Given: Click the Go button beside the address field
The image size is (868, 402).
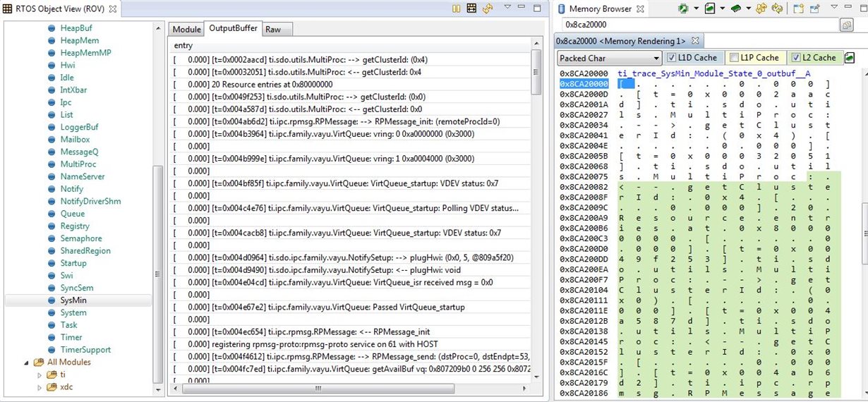Looking at the screenshot, I should tap(845, 25).
